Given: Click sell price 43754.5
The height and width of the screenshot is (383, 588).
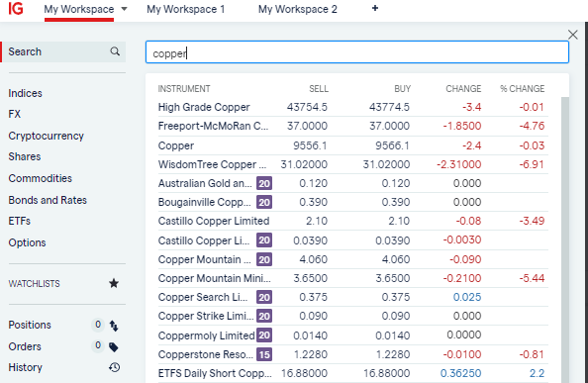Looking at the screenshot, I should [307, 107].
